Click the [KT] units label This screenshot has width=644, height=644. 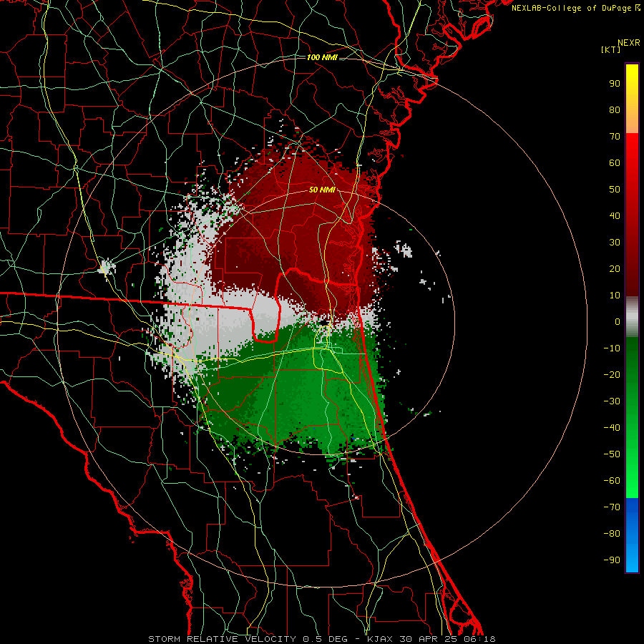611,49
